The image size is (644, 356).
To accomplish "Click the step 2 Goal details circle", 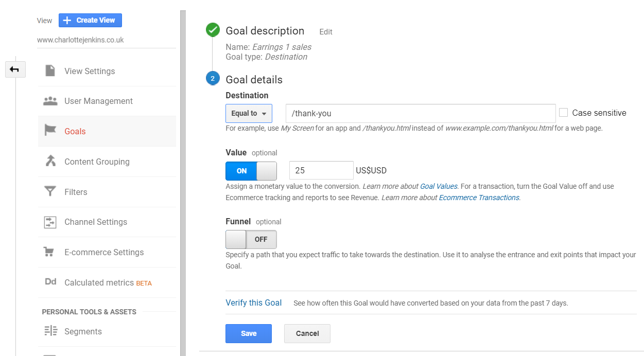I will [213, 79].
